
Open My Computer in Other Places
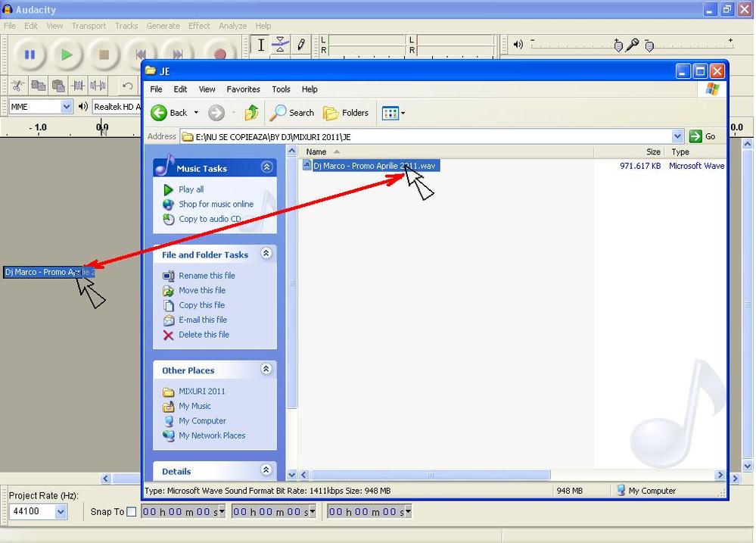click(202, 421)
